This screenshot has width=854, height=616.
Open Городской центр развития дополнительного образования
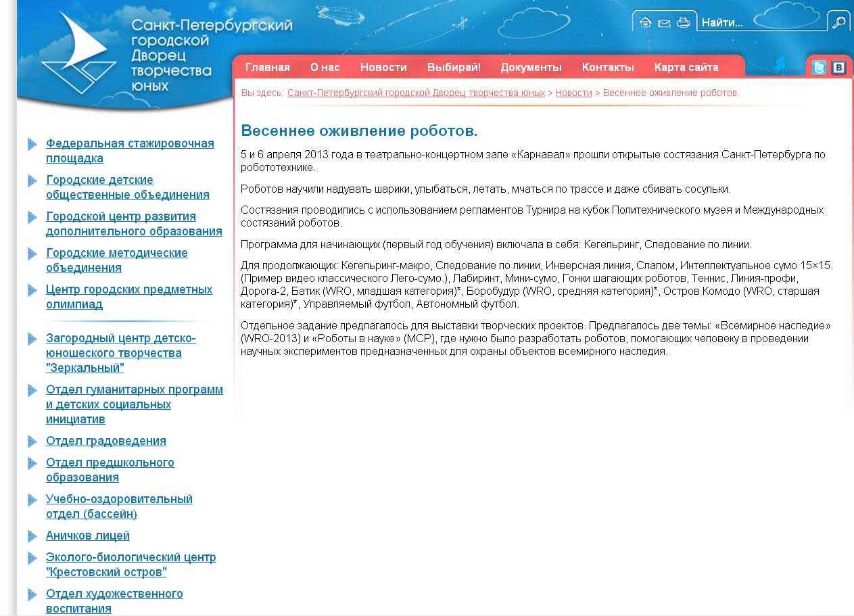(134, 224)
